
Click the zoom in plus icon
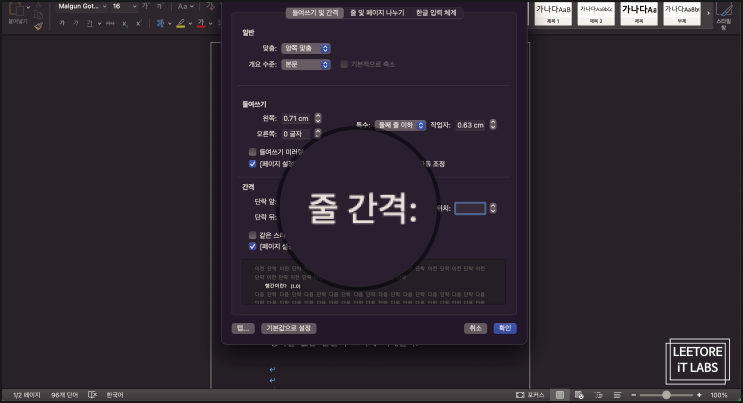(x=699, y=395)
